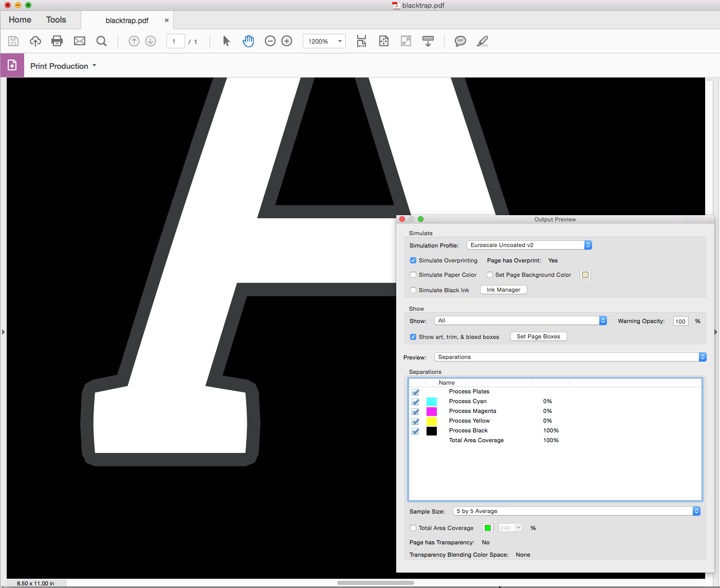Viewport: 720px width, 588px height.
Task: Go to next page arrow
Action: coord(151,41)
